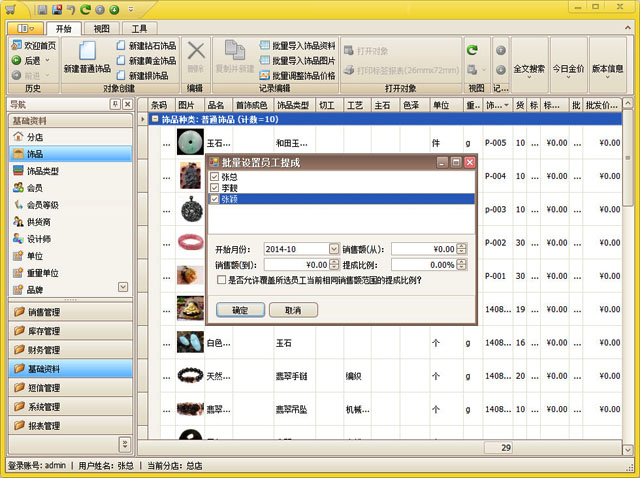Screen dimensions: 640x478
Task: Open 单位 in the navigation list
Action: [71, 256]
